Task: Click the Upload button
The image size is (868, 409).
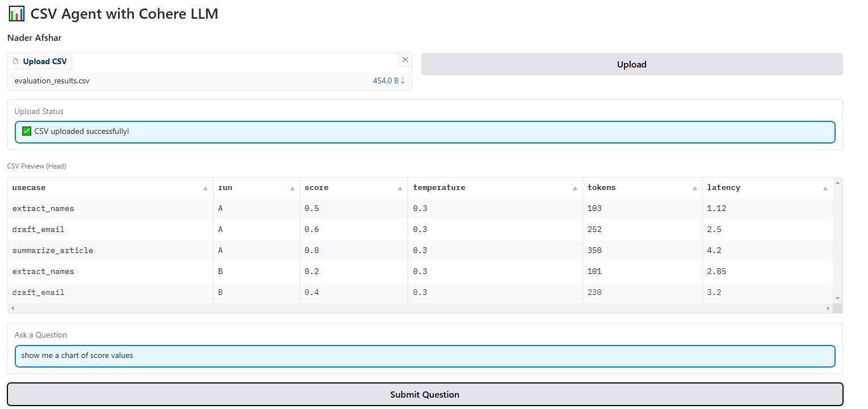Action: [x=631, y=64]
